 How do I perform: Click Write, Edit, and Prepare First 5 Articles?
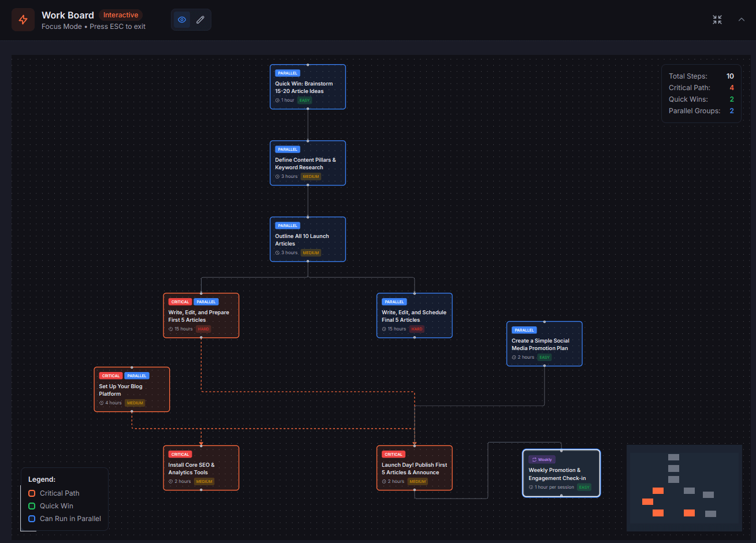(200, 316)
